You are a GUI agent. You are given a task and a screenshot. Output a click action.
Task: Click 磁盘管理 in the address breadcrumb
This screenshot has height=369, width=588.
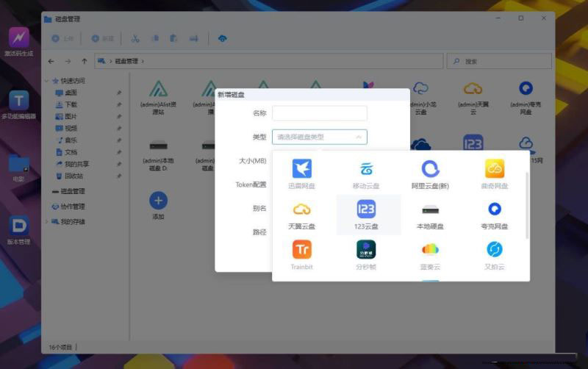click(126, 61)
